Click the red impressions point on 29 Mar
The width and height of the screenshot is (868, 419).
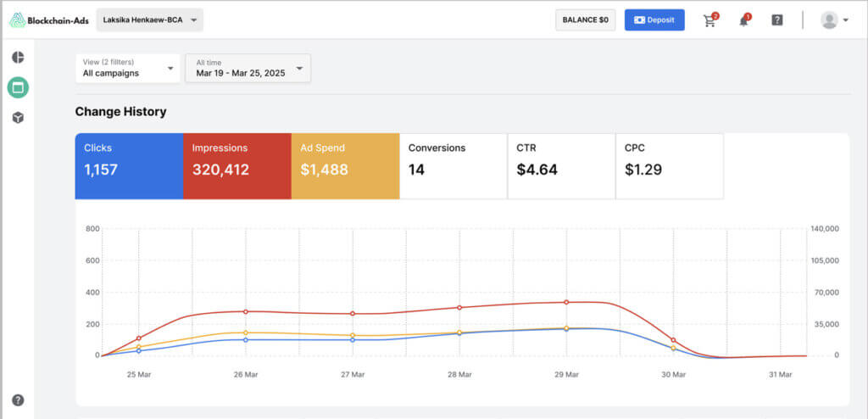tap(566, 302)
